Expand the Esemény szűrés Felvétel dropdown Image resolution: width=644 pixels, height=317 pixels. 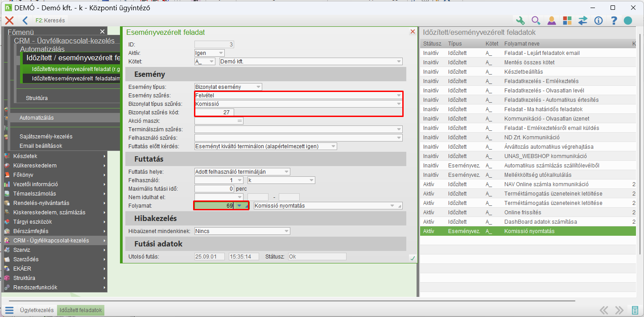398,96
